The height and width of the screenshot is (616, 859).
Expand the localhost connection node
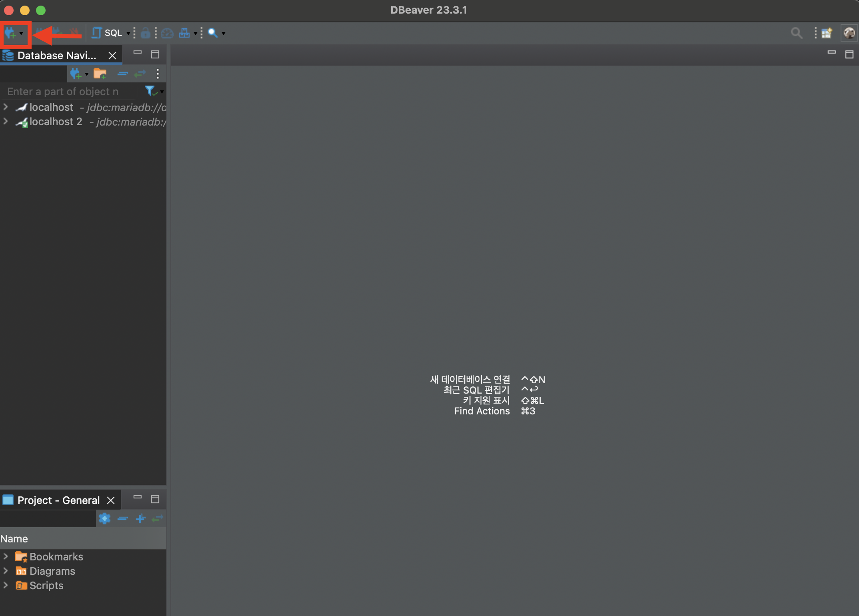pyautogui.click(x=6, y=107)
